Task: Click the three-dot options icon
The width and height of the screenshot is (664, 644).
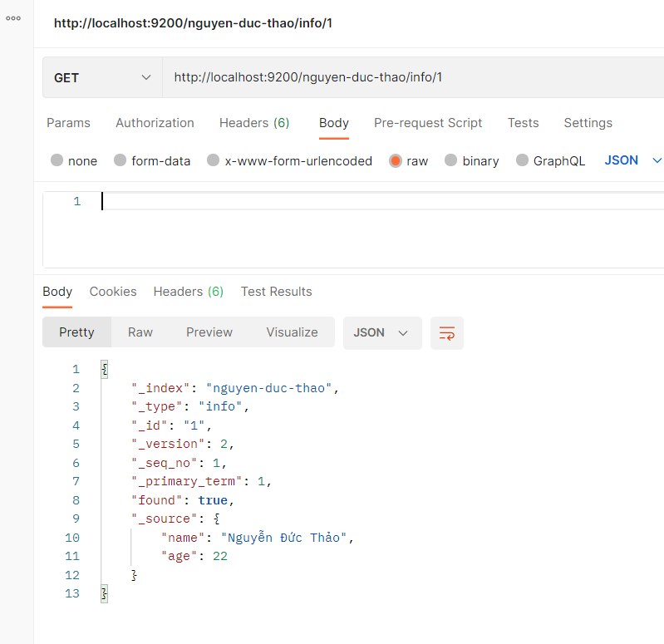Action: pyautogui.click(x=12, y=17)
